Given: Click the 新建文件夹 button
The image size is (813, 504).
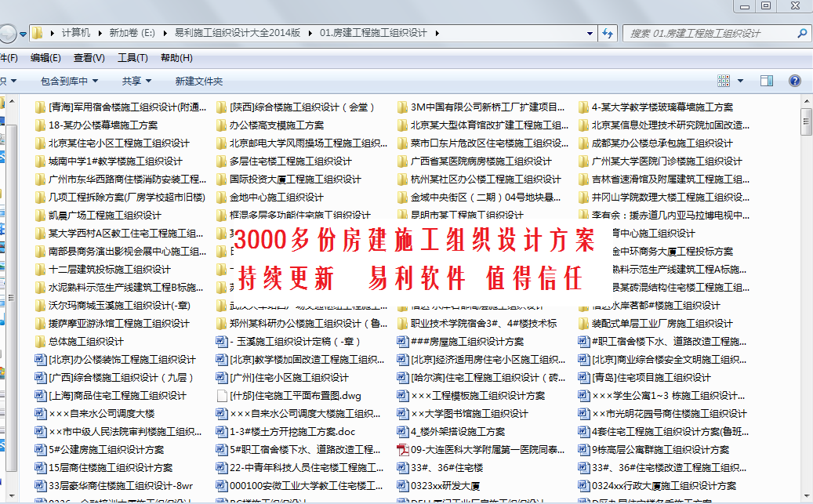Looking at the screenshot, I should point(199,81).
